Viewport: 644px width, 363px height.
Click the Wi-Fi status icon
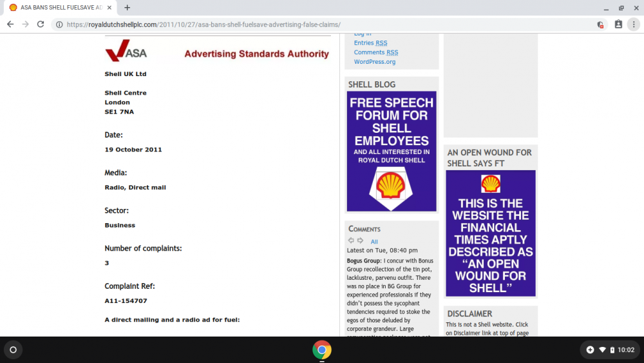tap(602, 350)
